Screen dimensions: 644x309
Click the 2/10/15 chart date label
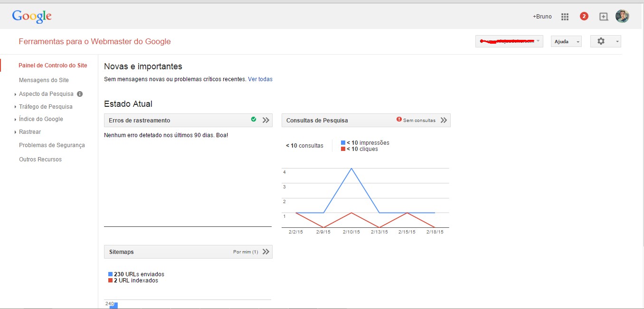tap(351, 232)
